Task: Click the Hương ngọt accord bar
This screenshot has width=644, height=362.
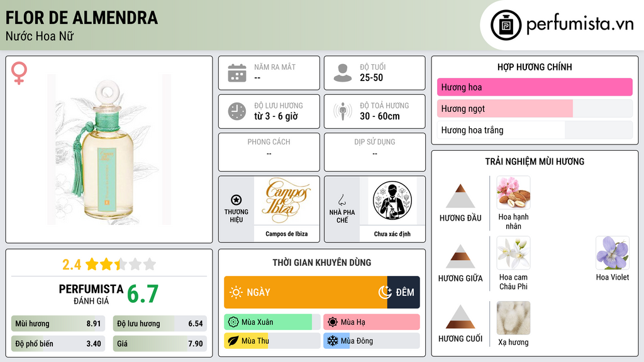Action: 535,108
